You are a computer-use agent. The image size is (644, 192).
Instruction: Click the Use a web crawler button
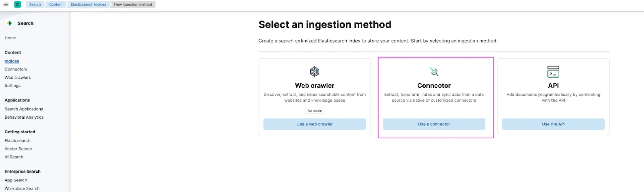coord(314,124)
